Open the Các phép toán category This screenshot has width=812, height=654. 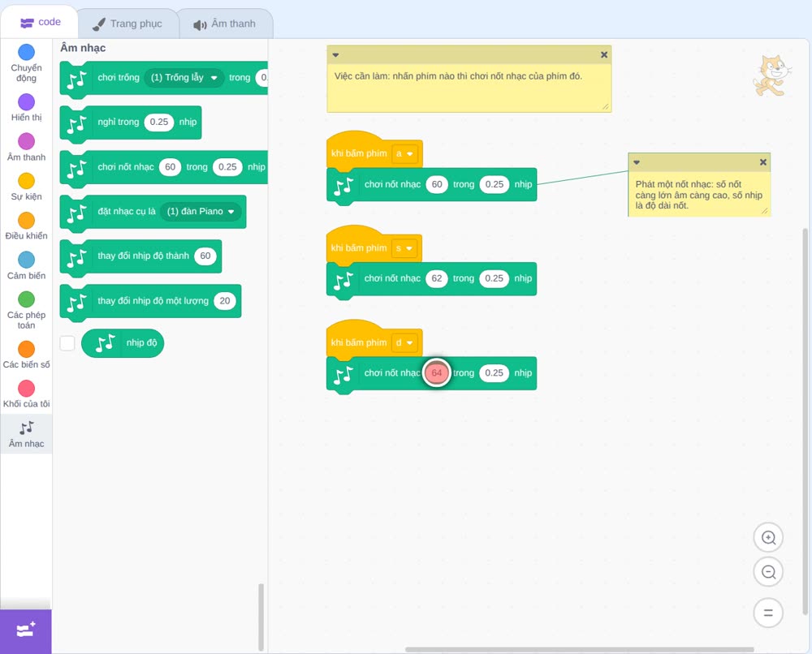(x=26, y=311)
